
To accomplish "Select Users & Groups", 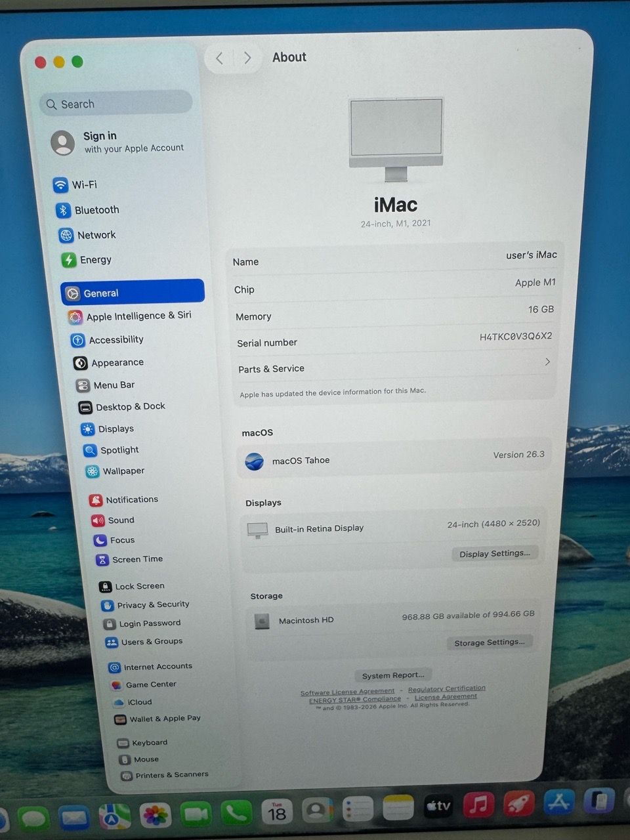I will click(x=144, y=642).
